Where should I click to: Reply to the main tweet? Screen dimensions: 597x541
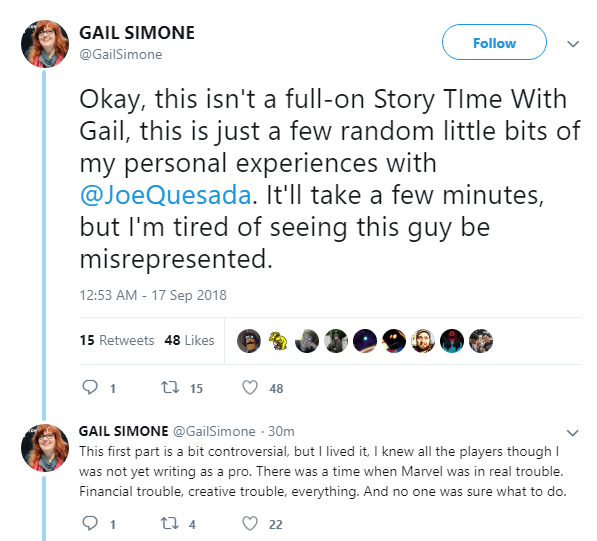coord(90,387)
